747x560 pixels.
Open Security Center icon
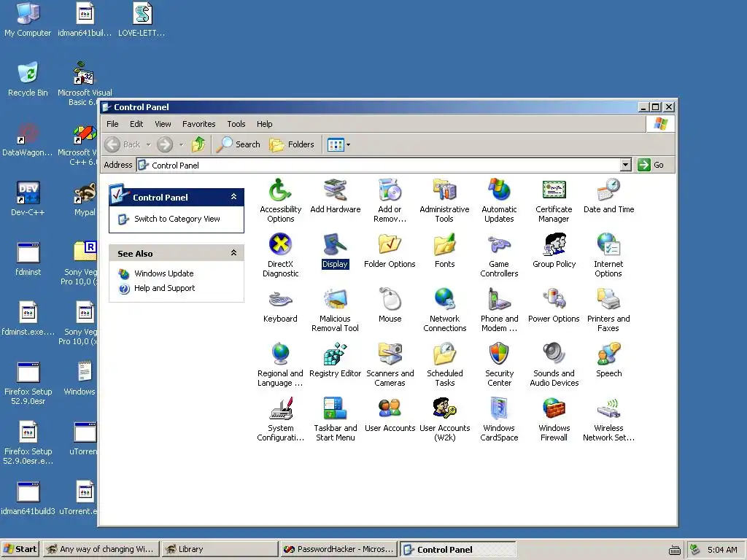tap(499, 354)
